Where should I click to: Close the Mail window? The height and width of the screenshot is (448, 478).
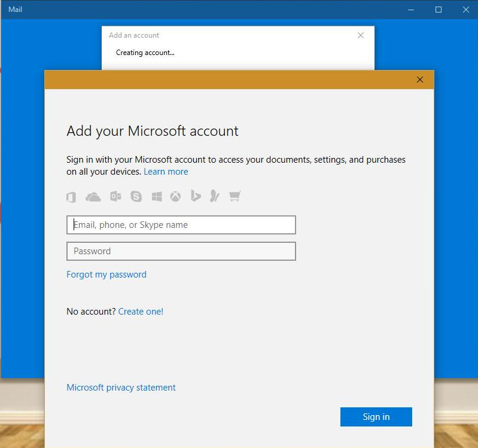[x=466, y=10]
